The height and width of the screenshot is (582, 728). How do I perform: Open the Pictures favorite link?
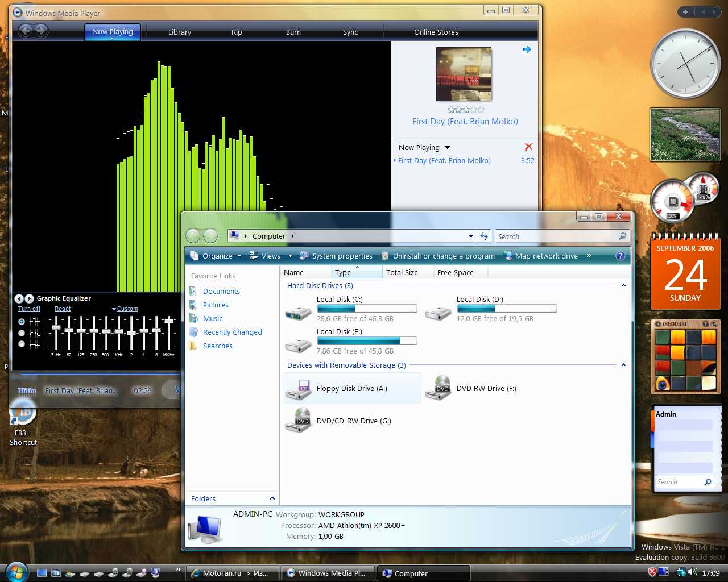tap(216, 305)
